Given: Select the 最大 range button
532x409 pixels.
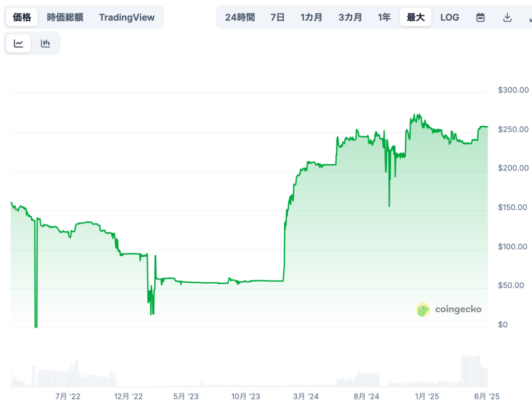Looking at the screenshot, I should (x=416, y=17).
